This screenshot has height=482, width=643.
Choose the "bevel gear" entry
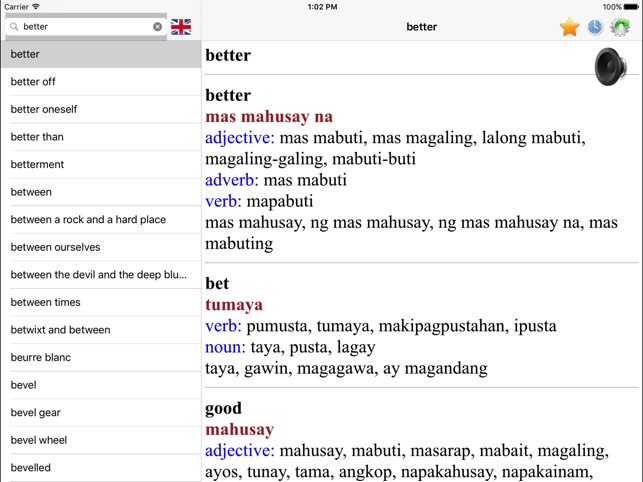tap(36, 412)
